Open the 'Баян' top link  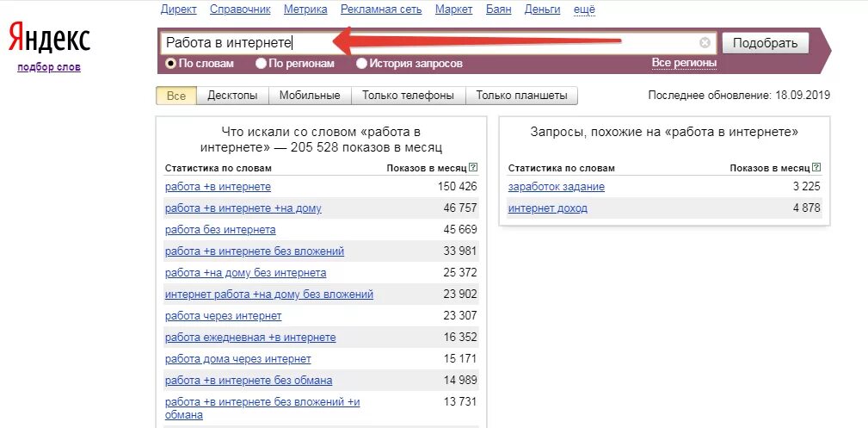(x=499, y=9)
